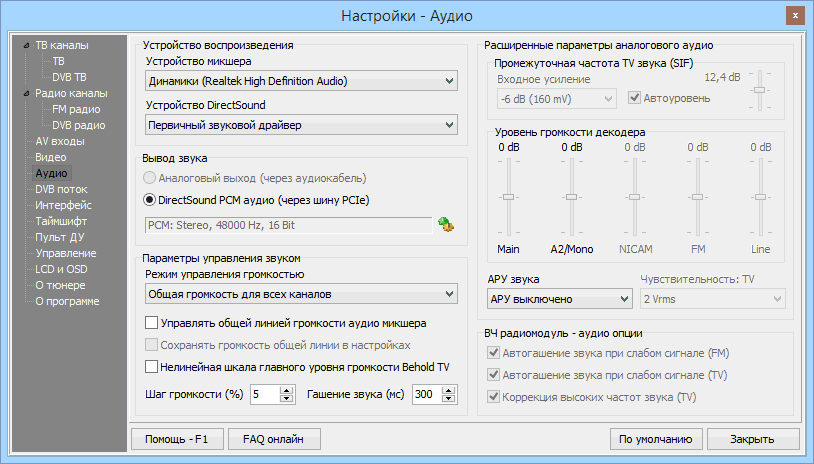814x464 pixels.
Task: Close the settings window with X
Action: click(x=791, y=16)
